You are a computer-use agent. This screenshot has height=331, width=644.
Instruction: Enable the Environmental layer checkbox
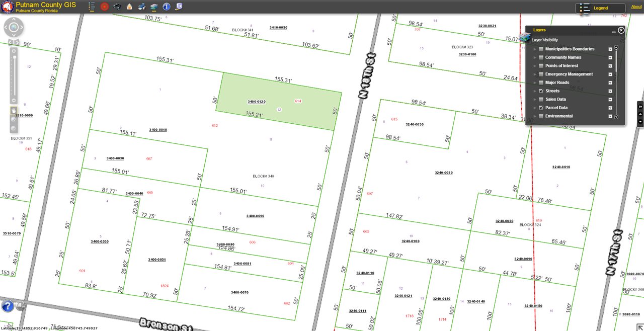pos(541,116)
